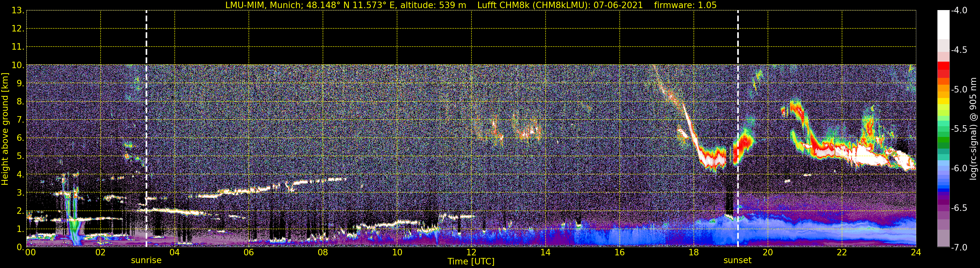Select the "20" time axis tick label
This screenshot has width=980, height=268.
coord(768,253)
